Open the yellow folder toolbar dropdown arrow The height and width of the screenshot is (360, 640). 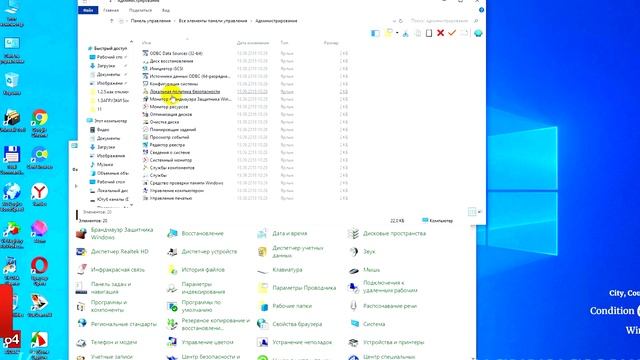click(x=397, y=33)
